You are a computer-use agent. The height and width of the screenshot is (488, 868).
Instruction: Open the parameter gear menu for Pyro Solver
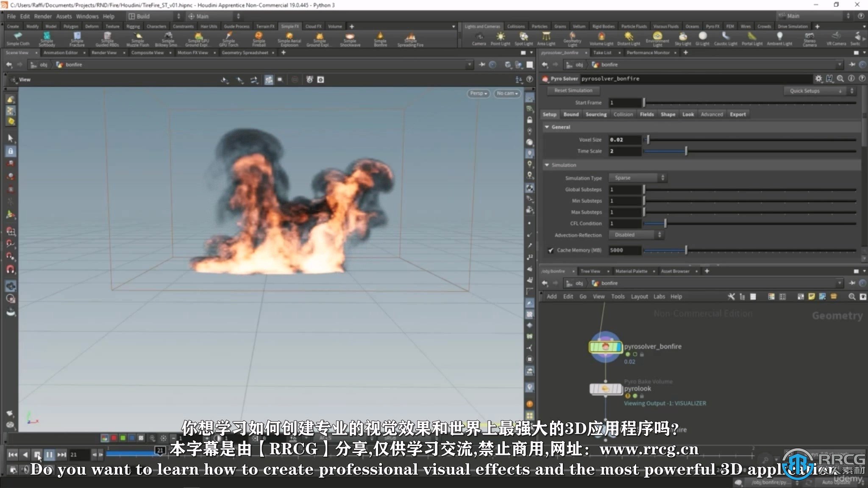click(x=818, y=79)
